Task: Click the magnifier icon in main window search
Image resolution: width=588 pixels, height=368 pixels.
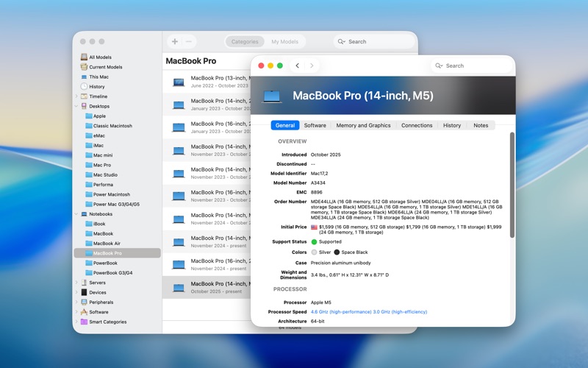Action: pos(340,42)
